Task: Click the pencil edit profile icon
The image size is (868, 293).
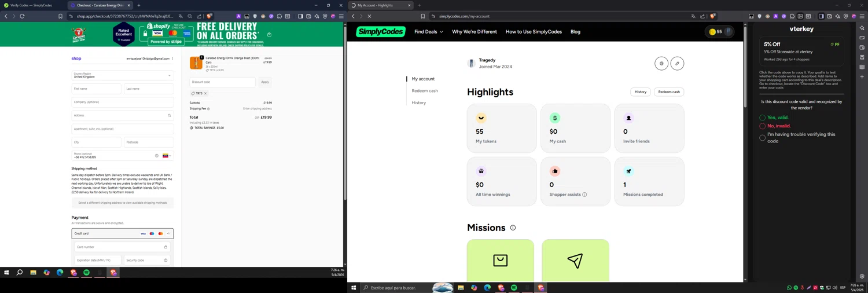Action: (x=677, y=63)
